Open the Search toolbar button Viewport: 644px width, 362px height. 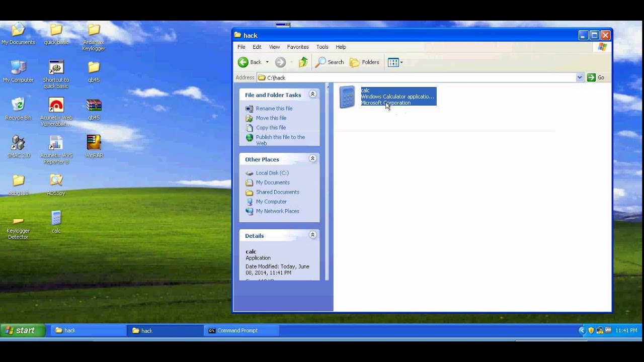(330, 62)
